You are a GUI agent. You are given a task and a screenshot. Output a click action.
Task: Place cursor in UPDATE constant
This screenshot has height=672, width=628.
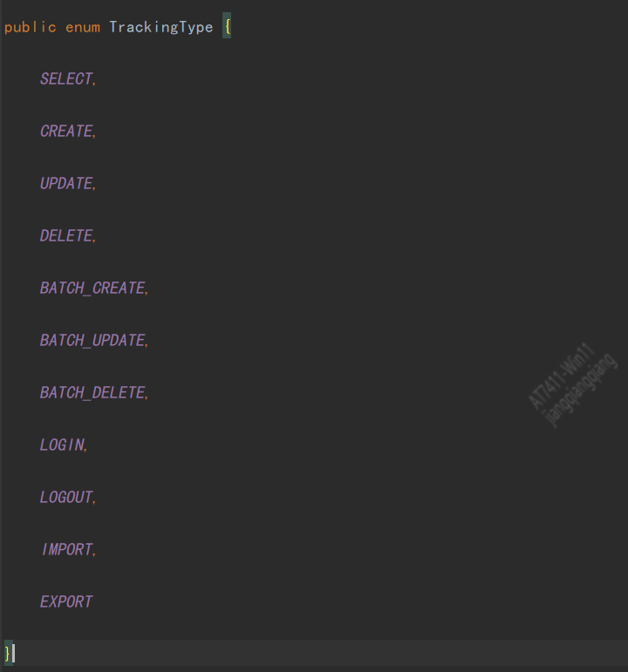coord(65,184)
